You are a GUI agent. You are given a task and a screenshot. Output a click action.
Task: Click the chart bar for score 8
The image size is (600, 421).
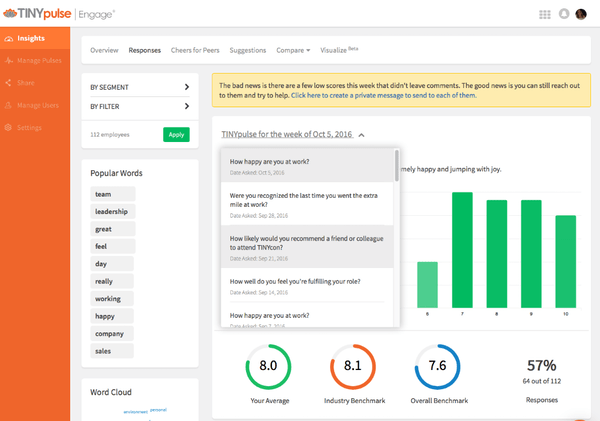(x=497, y=254)
